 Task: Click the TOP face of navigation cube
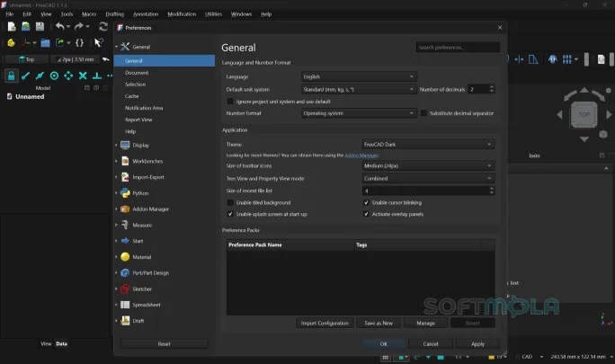[x=584, y=114]
